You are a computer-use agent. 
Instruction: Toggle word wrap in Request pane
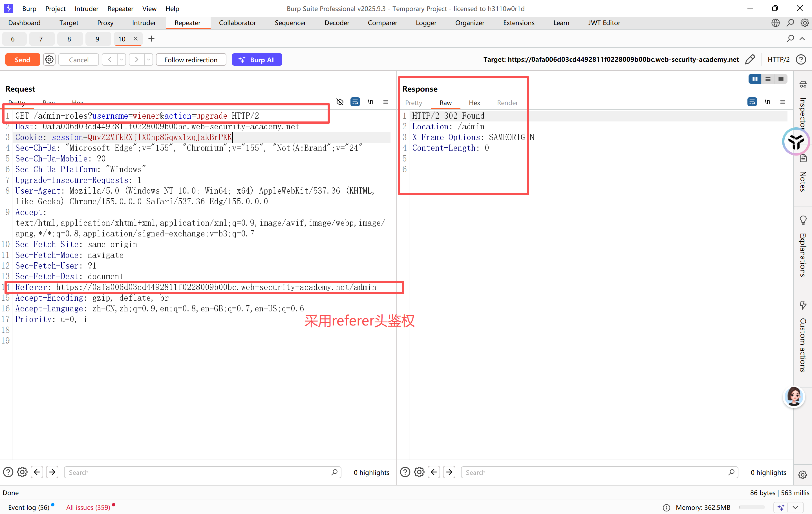355,102
